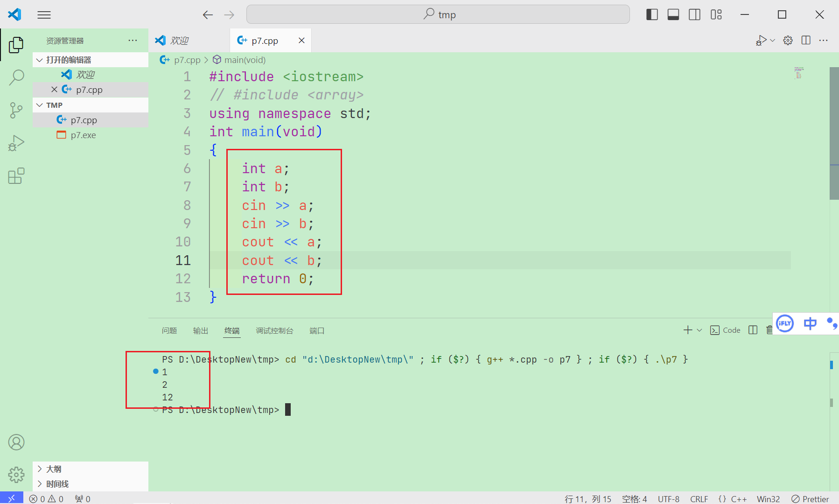Open the Search view in activity bar
The image size is (839, 504).
pyautogui.click(x=16, y=77)
